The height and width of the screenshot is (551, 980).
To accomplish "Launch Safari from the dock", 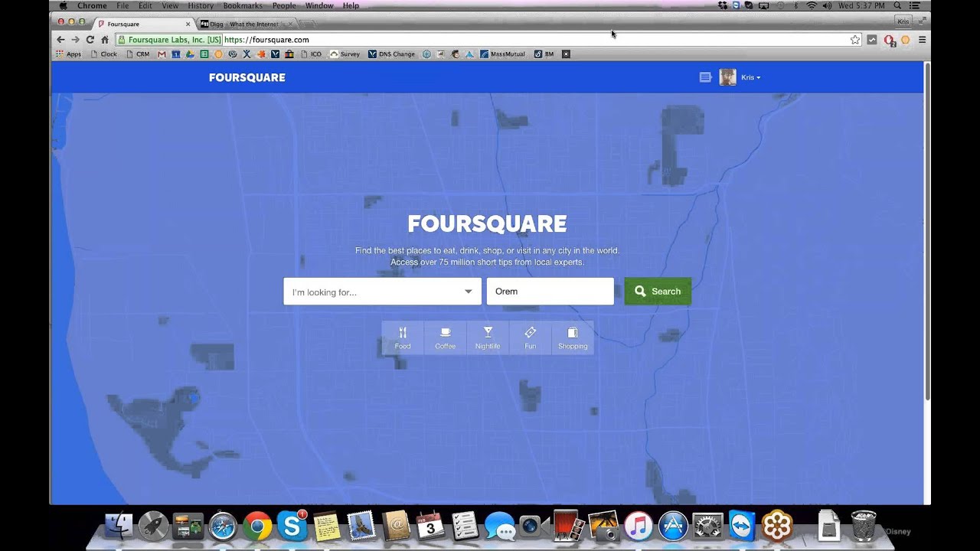I will (x=223, y=527).
